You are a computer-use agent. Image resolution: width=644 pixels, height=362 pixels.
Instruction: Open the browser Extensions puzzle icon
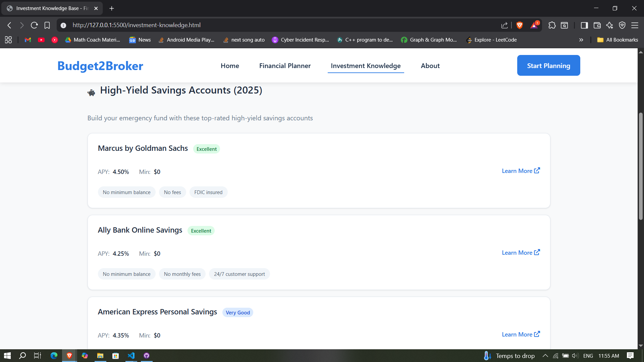552,25
